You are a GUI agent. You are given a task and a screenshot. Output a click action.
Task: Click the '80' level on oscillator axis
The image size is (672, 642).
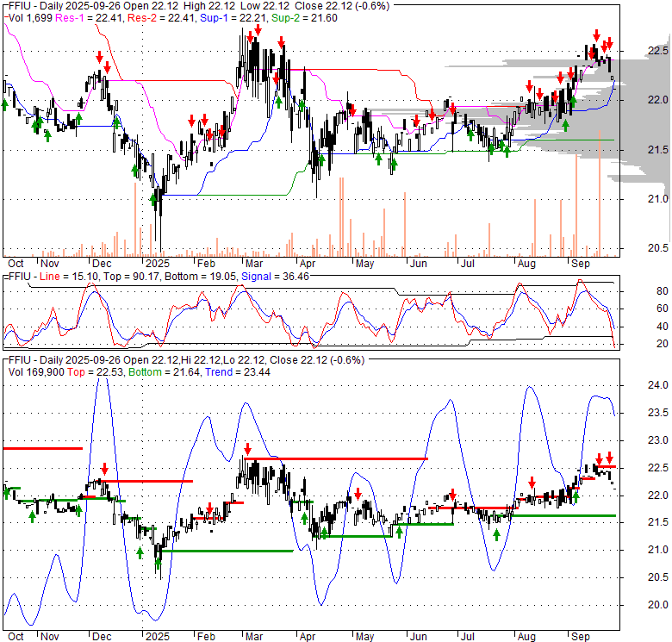click(663, 291)
